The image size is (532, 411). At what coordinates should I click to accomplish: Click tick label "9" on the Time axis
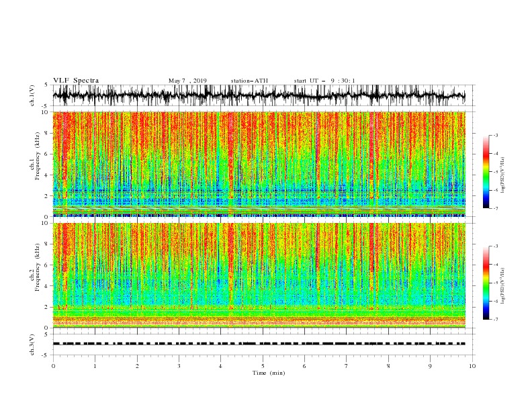point(430,366)
